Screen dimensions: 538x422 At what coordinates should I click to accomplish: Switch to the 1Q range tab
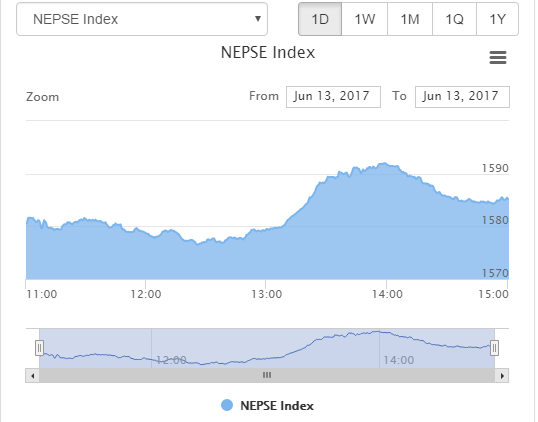(x=454, y=19)
